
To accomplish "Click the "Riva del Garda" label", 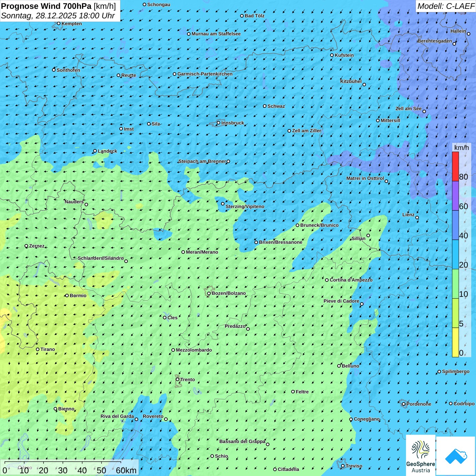I will point(117,416).
